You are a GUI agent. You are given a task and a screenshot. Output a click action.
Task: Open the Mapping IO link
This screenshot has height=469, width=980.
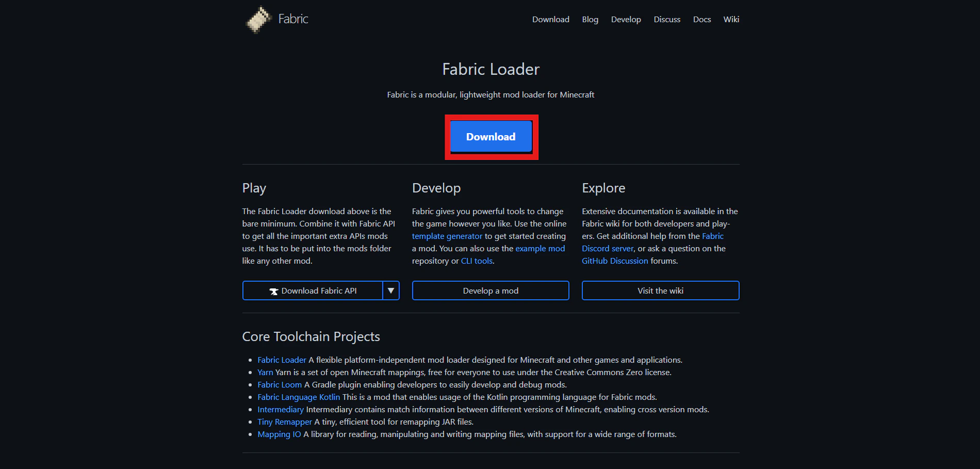pos(279,434)
